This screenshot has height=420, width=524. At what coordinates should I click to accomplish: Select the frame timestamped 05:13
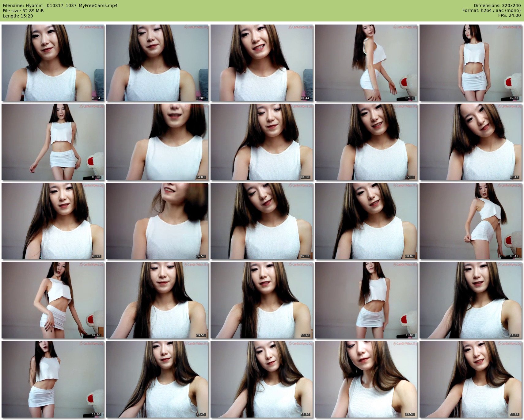366,142
